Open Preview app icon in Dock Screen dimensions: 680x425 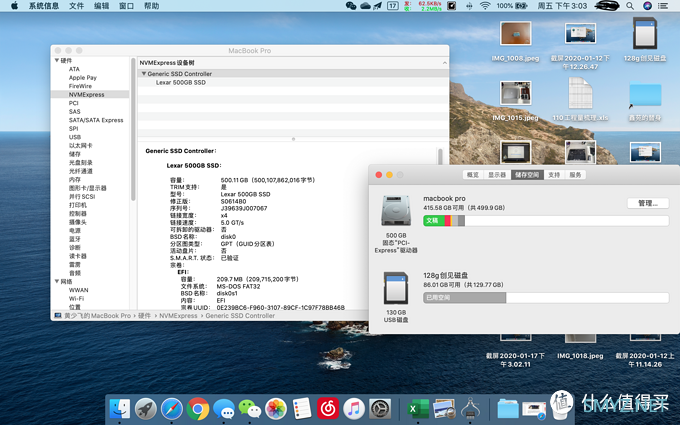pyautogui.click(x=444, y=409)
